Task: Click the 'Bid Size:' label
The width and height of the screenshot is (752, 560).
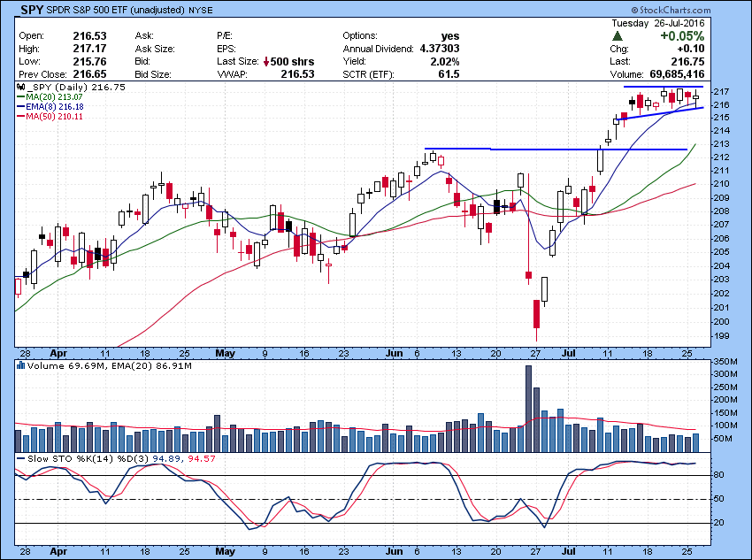Action: (x=153, y=74)
